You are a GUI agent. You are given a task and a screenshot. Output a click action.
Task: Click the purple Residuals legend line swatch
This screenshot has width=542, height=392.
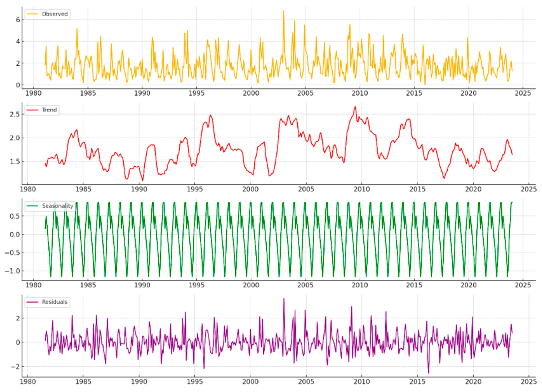(x=32, y=302)
